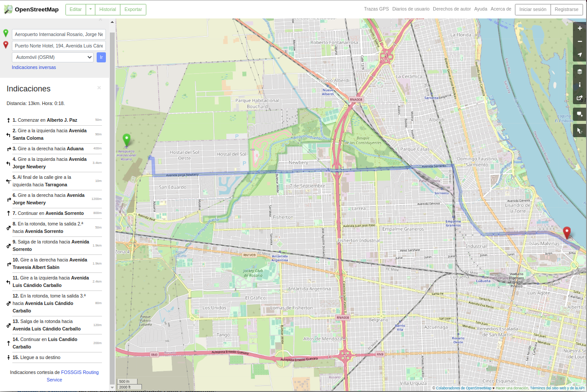Zoom out with the minus map control
The width and height of the screenshot is (587, 392).
(x=580, y=41)
